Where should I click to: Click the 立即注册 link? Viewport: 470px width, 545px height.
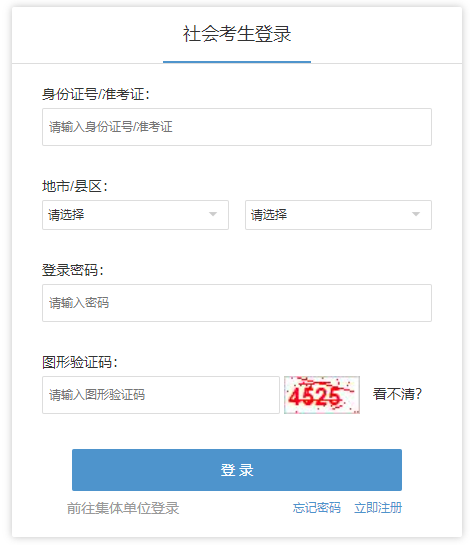tap(378, 508)
